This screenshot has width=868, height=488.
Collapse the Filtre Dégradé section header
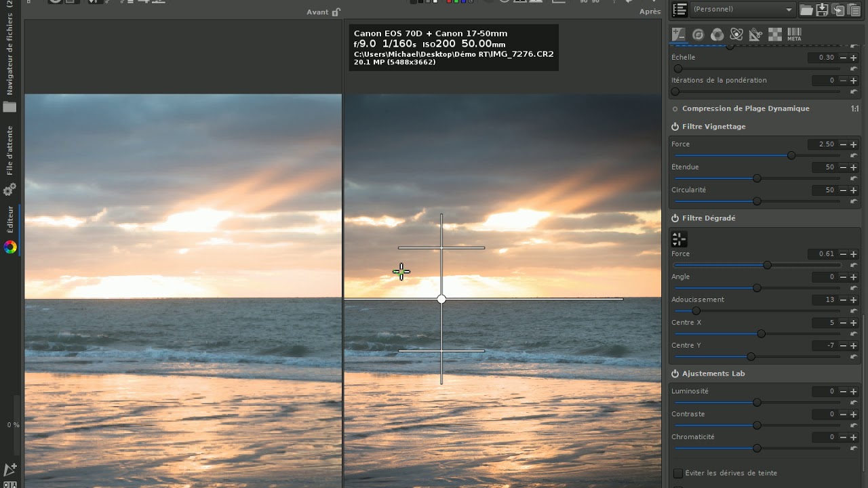coord(709,218)
